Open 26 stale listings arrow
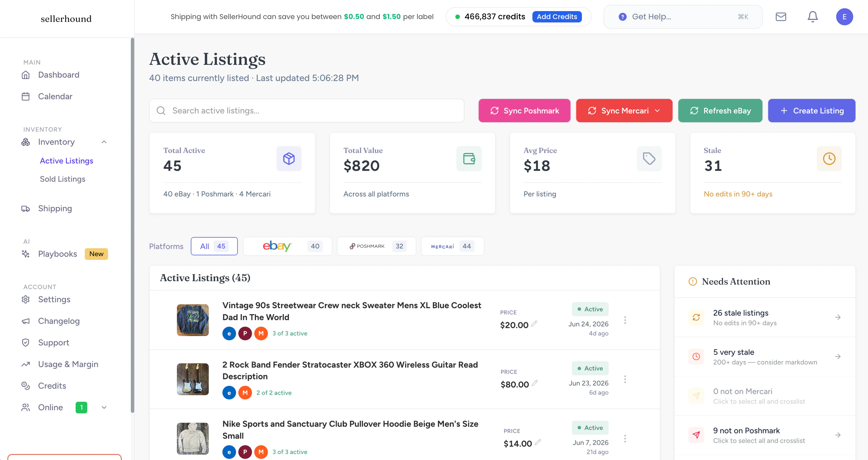This screenshot has width=868, height=460. [x=838, y=317]
